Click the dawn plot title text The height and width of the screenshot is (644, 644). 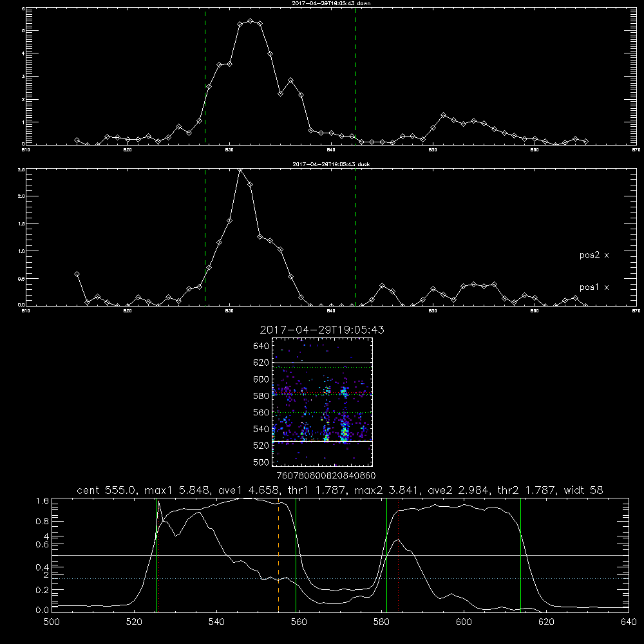(x=331, y=3)
